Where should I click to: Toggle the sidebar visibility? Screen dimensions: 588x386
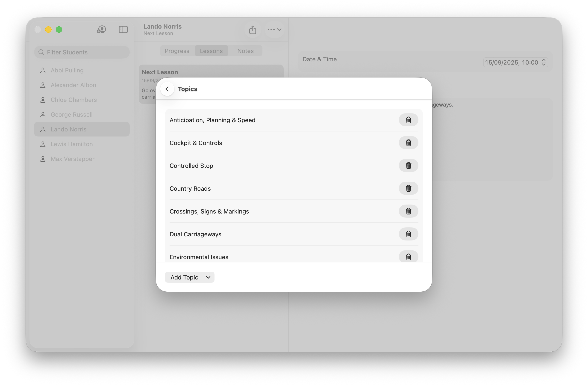pos(123,30)
